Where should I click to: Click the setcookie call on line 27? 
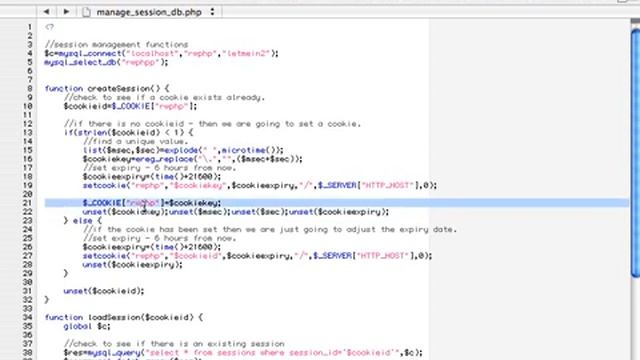coord(257,256)
